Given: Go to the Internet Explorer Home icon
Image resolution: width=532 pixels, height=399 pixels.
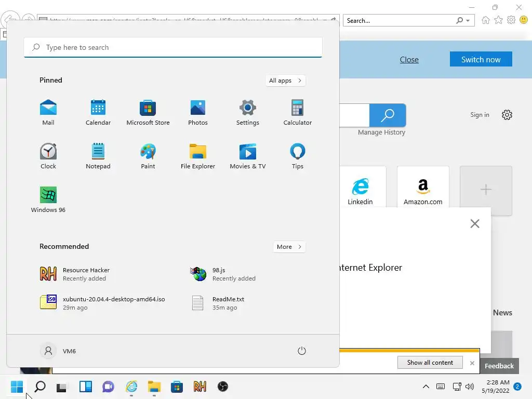Looking at the screenshot, I should tap(486, 20).
